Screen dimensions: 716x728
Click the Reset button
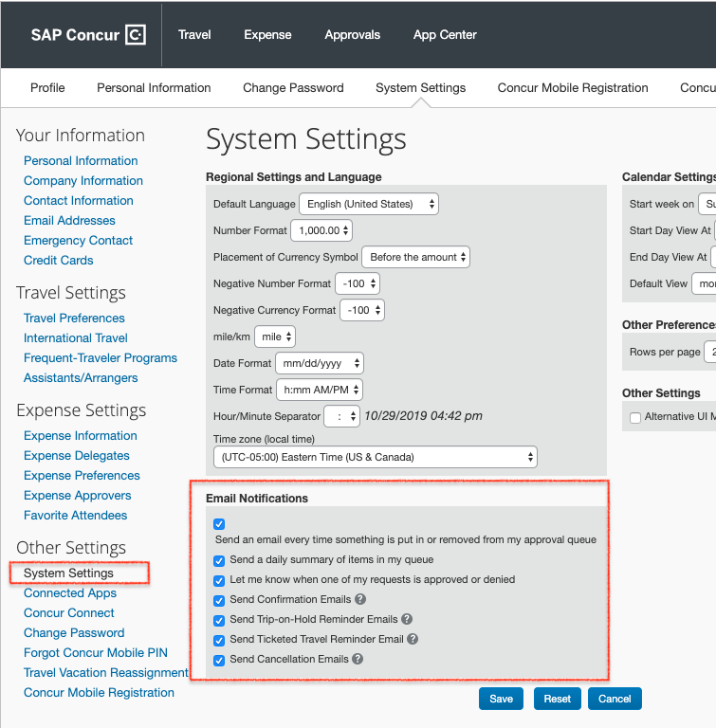(557, 699)
